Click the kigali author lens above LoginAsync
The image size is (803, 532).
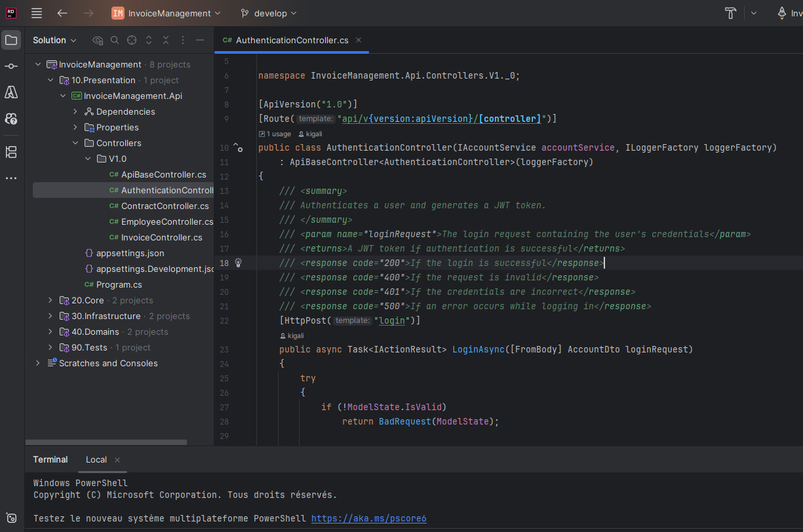point(292,335)
